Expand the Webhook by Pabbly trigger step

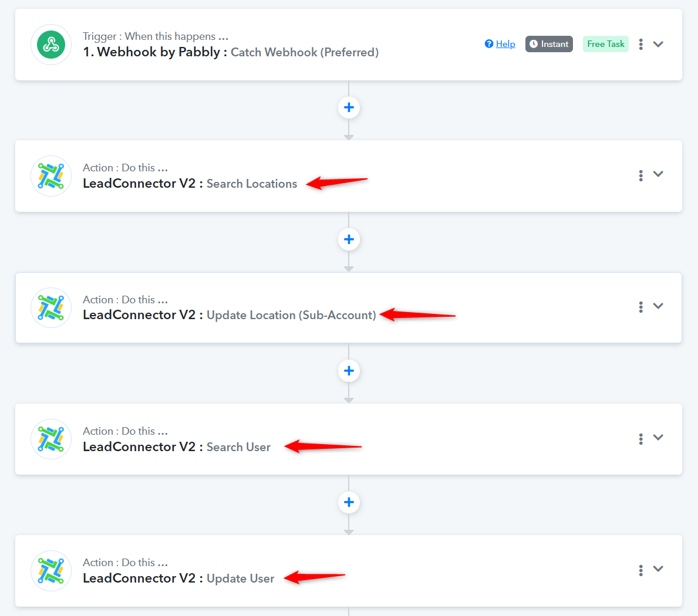(659, 44)
